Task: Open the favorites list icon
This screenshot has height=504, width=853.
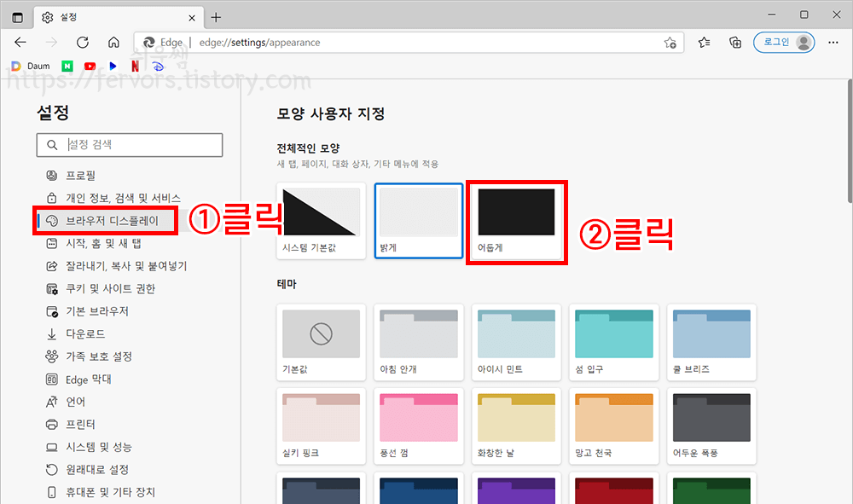Action: point(704,43)
